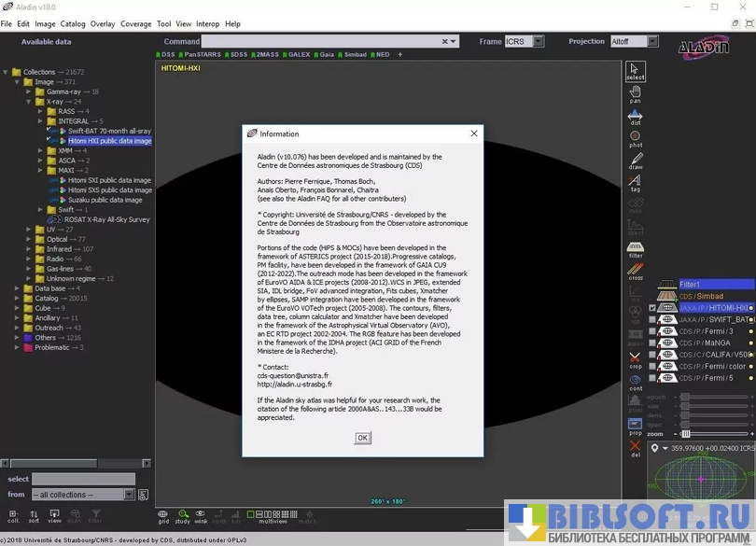This screenshot has width=756, height=546.
Task: Open the crop scissors tool
Action: 635,359
